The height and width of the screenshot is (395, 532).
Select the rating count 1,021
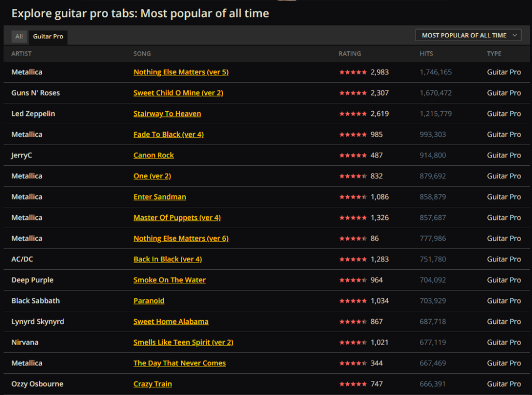point(379,342)
